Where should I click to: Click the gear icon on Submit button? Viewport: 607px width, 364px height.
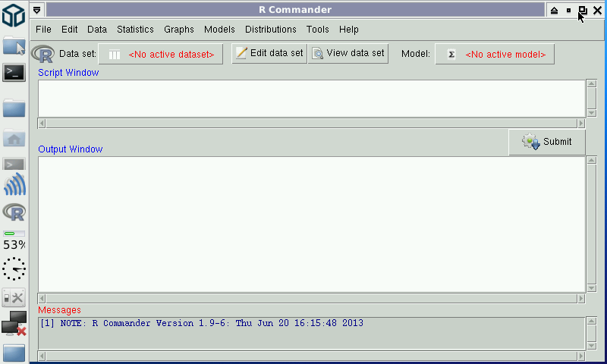tap(530, 142)
